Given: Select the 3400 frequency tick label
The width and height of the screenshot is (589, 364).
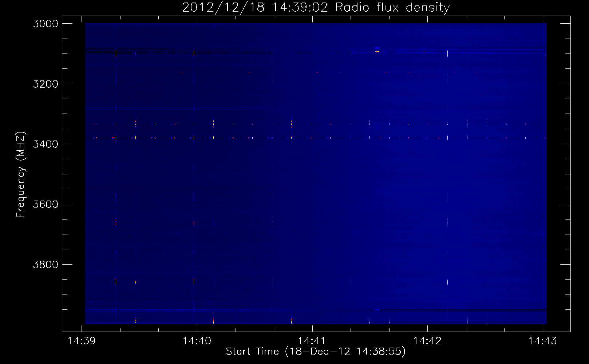Looking at the screenshot, I should pos(46,144).
